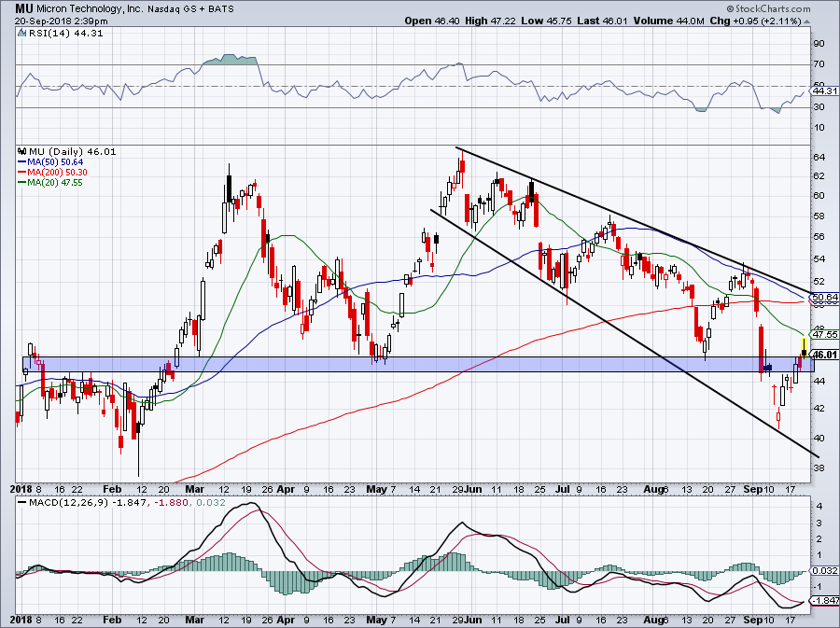
Task: Click the 56 price axis label
Action: click(819, 236)
